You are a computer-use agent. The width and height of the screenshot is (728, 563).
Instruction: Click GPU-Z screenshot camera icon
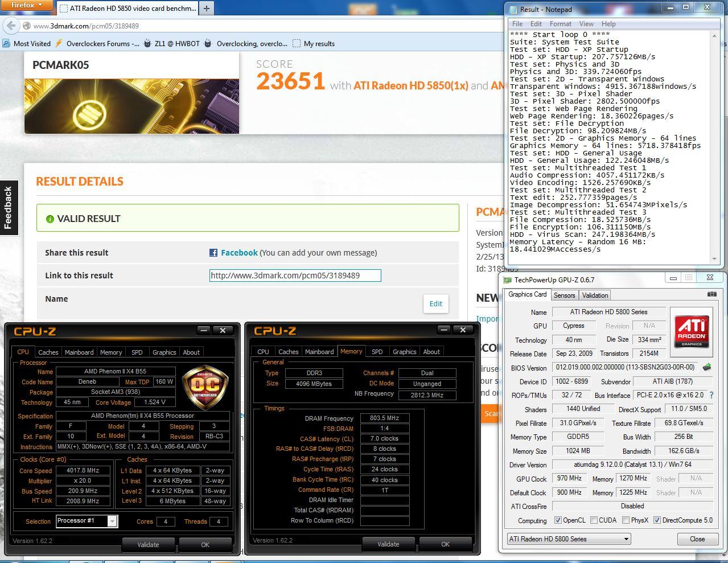coord(711,294)
